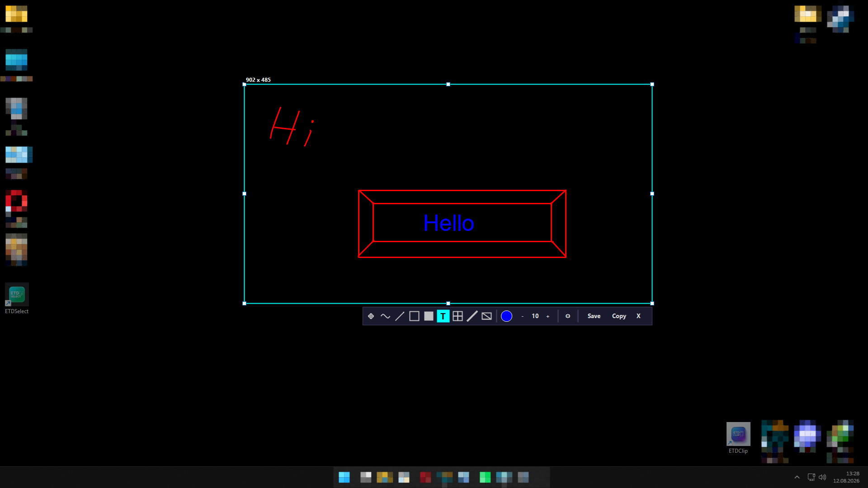Close the capture toolbar with X
This screenshot has width=868, height=488.
638,316
